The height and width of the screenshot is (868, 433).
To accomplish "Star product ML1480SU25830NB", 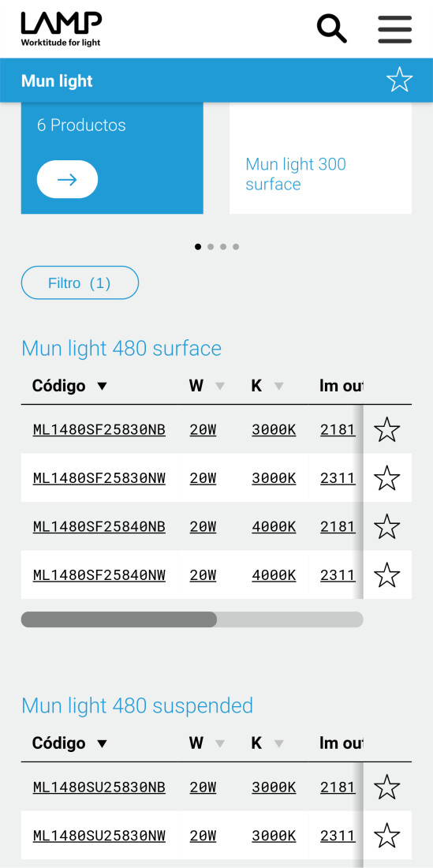I will (387, 788).
